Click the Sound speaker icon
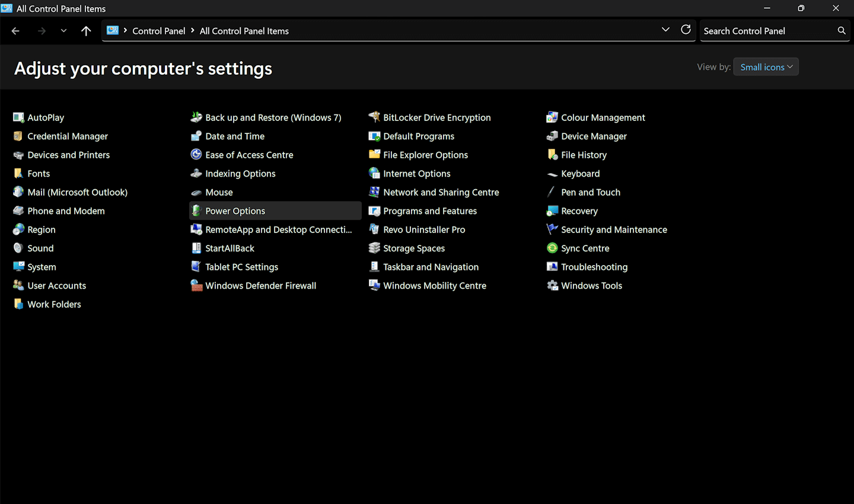854x504 pixels. [x=18, y=248]
